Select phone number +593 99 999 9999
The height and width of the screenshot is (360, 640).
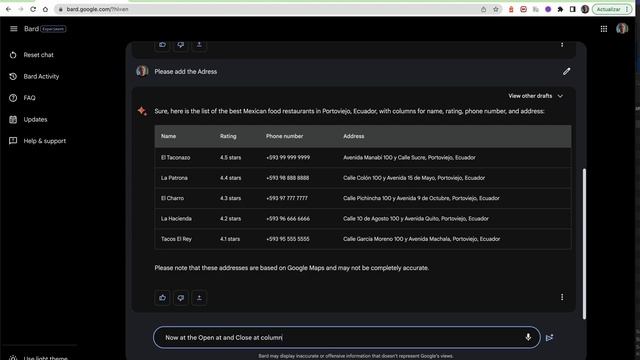[288, 158]
